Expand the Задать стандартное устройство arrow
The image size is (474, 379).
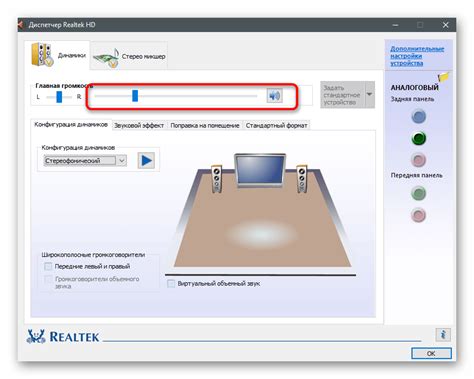click(369, 95)
